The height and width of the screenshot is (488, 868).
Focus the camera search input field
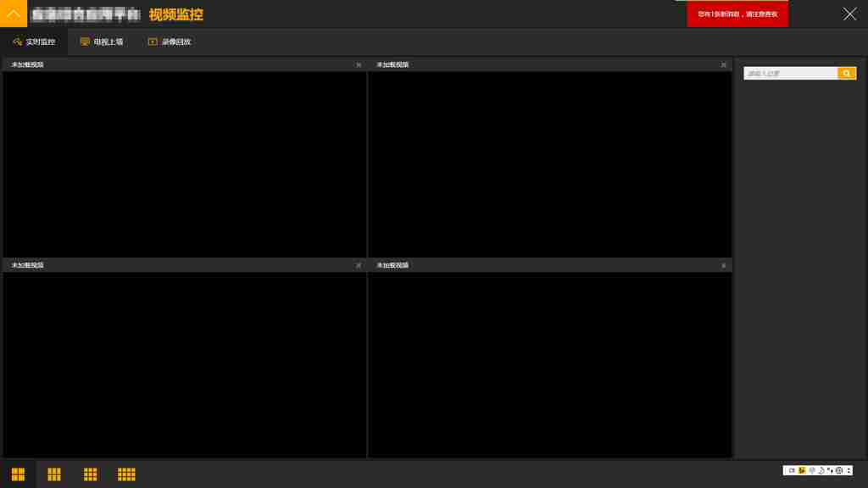(790, 74)
